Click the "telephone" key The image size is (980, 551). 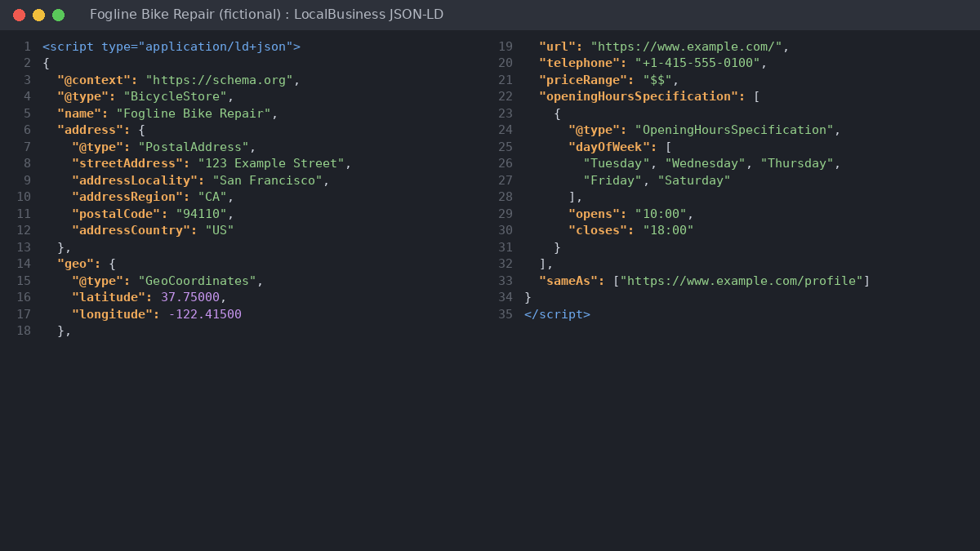[583, 63]
